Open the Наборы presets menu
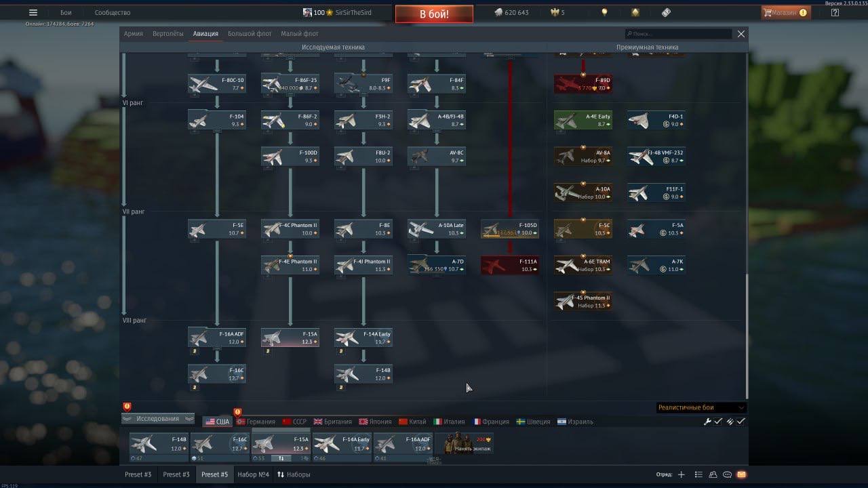This screenshot has width=868, height=488. [x=294, y=474]
